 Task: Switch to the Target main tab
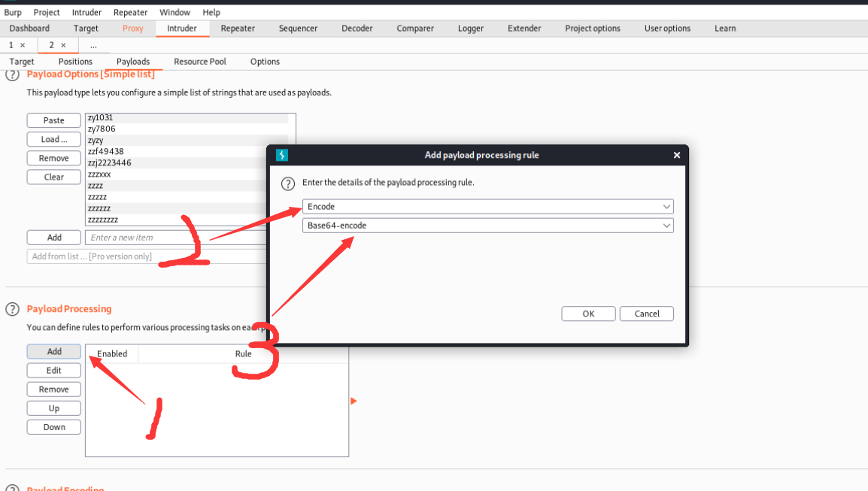pos(86,29)
